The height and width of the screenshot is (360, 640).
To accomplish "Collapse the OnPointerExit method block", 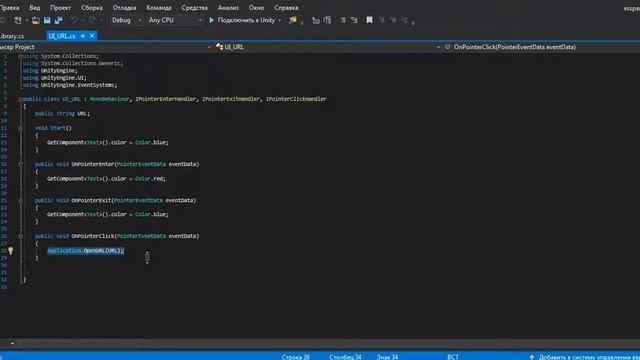I will 20,200.
